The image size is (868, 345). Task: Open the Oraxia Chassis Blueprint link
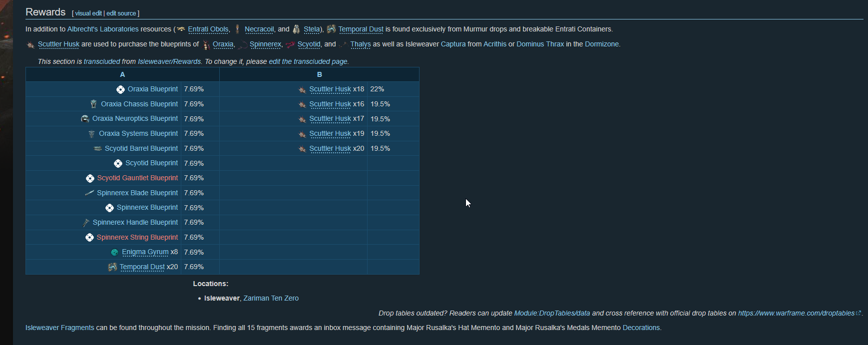(x=139, y=104)
